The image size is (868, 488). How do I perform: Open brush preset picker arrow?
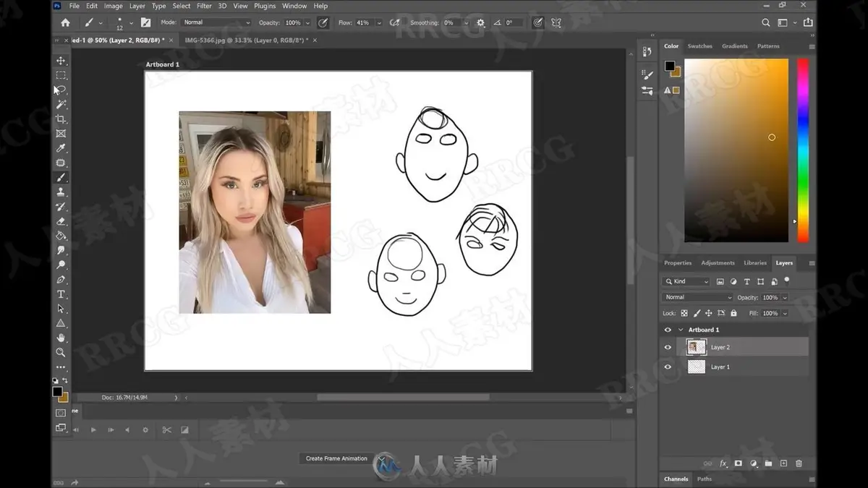130,22
